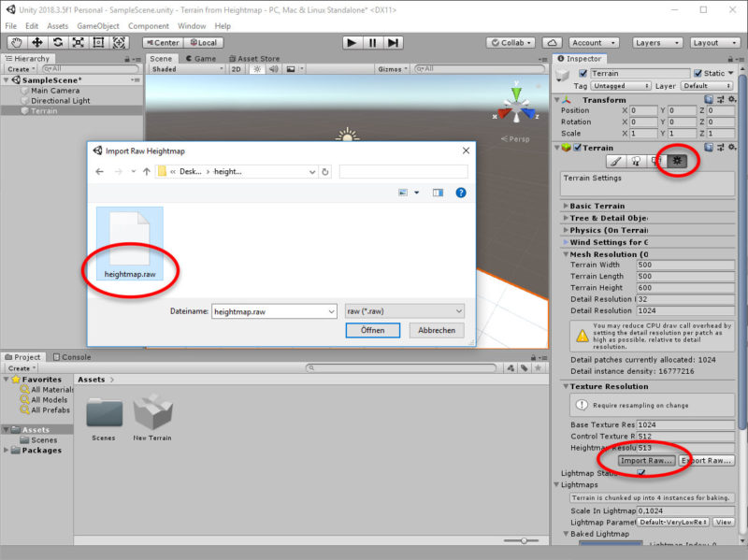The width and height of the screenshot is (748, 560).
Task: Click the Terrain Settings gear icon
Action: coord(678,162)
